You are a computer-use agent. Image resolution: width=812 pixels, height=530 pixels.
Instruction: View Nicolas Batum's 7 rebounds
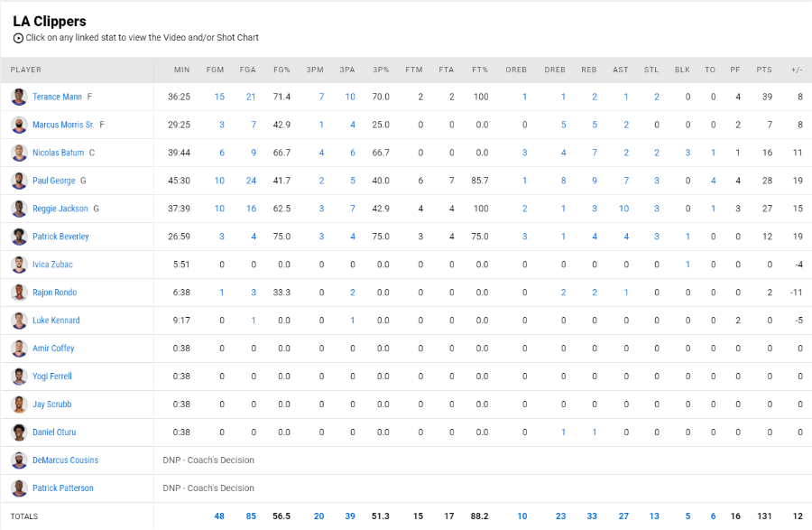595,153
